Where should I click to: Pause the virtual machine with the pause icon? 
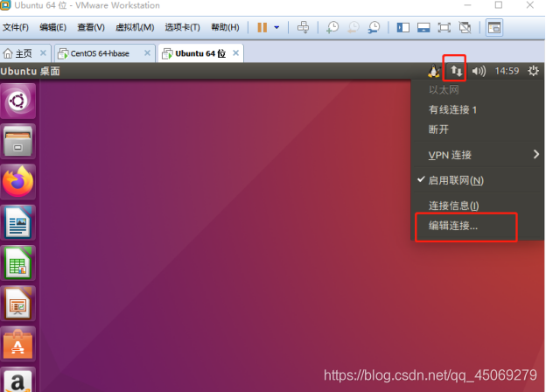click(262, 27)
